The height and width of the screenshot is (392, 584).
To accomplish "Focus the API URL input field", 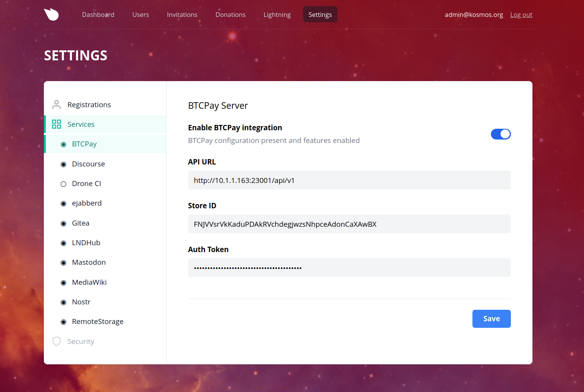I will point(349,180).
